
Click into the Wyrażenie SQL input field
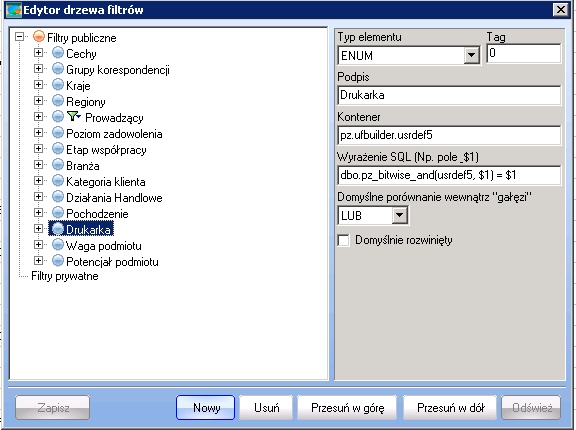(x=449, y=176)
